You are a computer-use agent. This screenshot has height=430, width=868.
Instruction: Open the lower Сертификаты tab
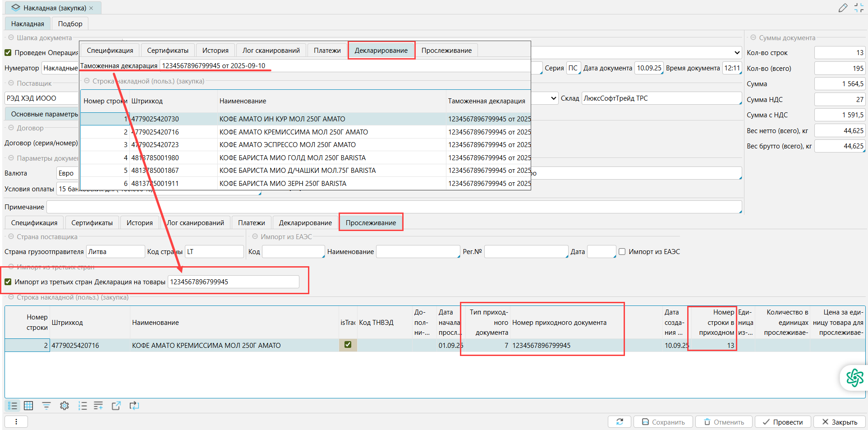pos(92,222)
